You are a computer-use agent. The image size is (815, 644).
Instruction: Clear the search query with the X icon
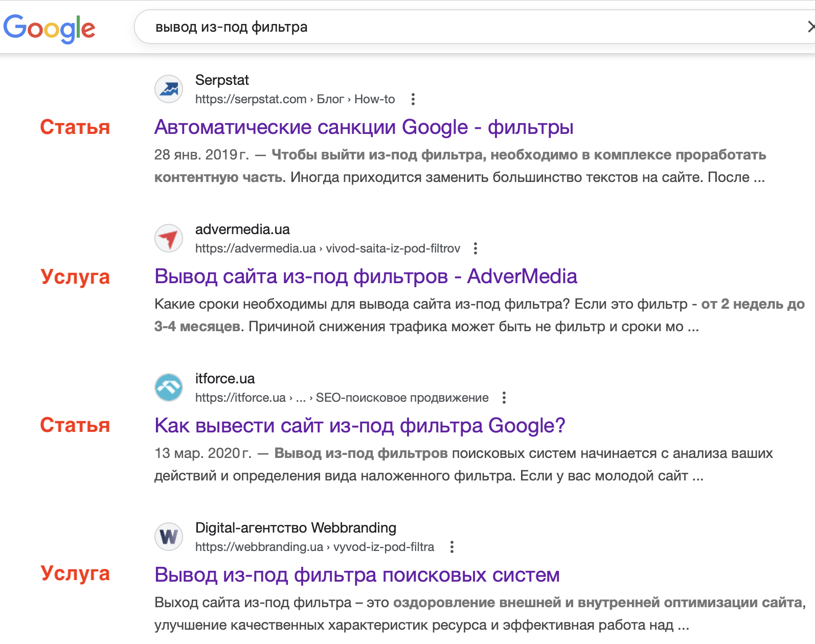(x=810, y=27)
